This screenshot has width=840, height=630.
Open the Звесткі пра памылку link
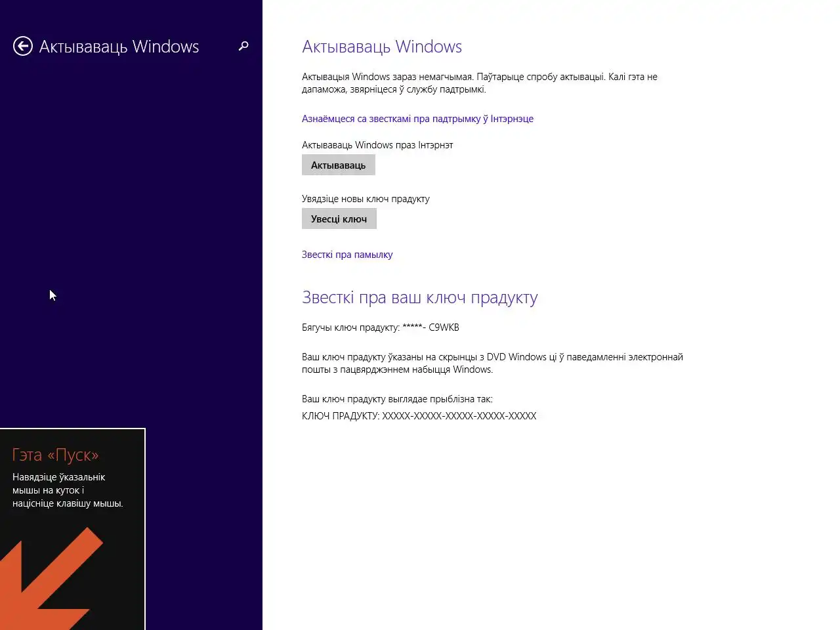click(x=347, y=255)
